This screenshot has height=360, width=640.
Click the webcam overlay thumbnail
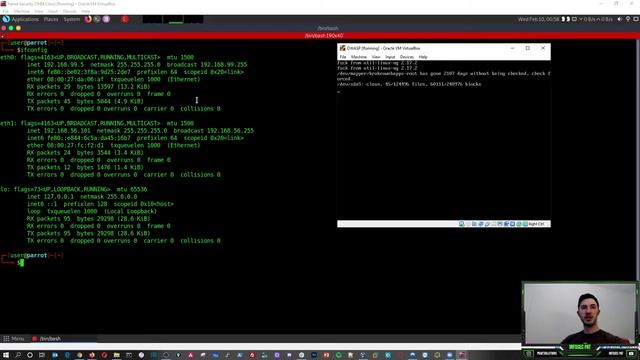580,314
